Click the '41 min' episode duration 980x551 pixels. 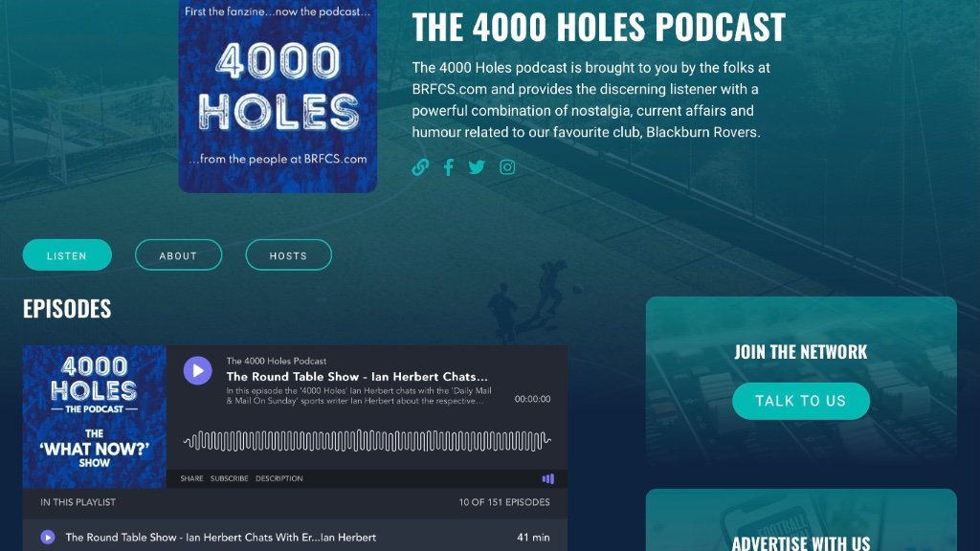533,538
